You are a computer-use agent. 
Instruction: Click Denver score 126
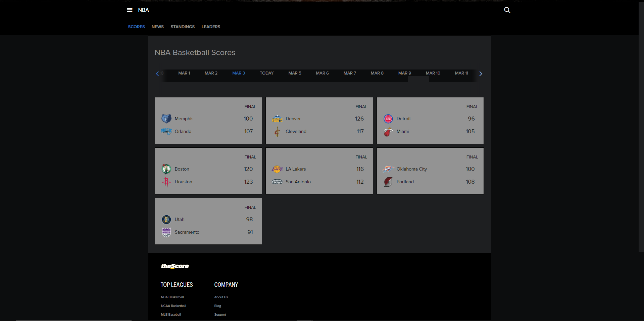[359, 119]
